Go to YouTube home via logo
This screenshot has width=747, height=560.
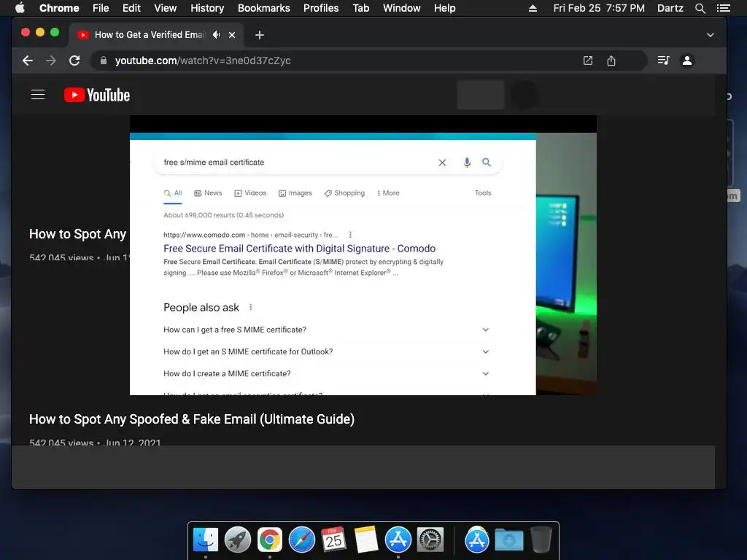coord(97,95)
